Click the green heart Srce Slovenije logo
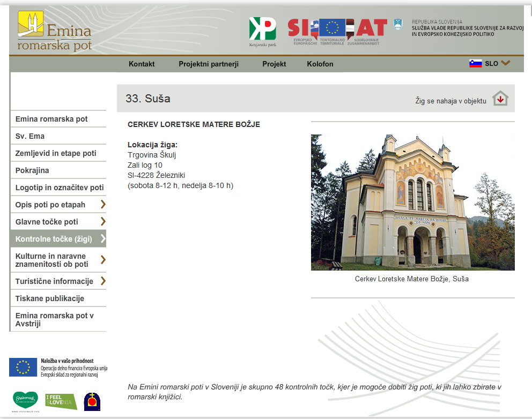The width and height of the screenshot is (532, 419). 25,401
